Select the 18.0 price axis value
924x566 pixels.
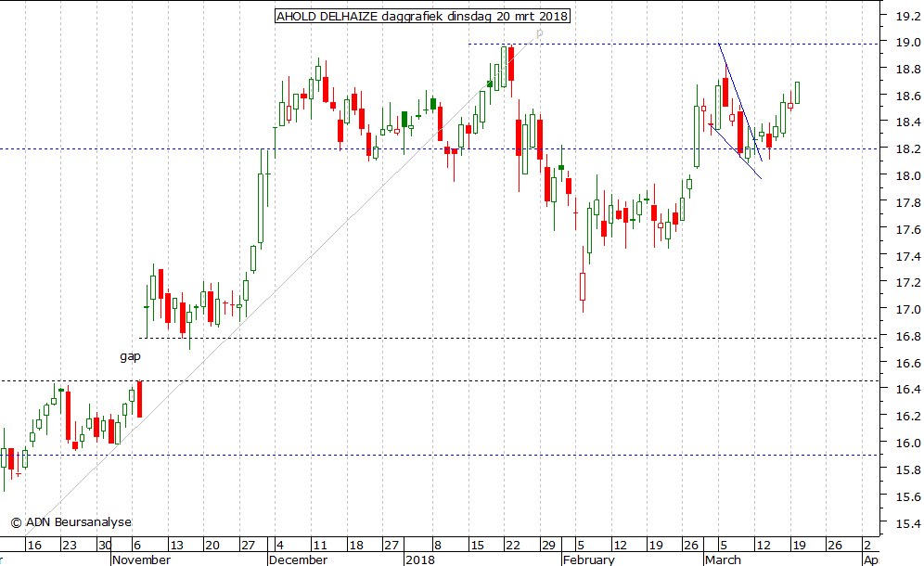pyautogui.click(x=908, y=175)
